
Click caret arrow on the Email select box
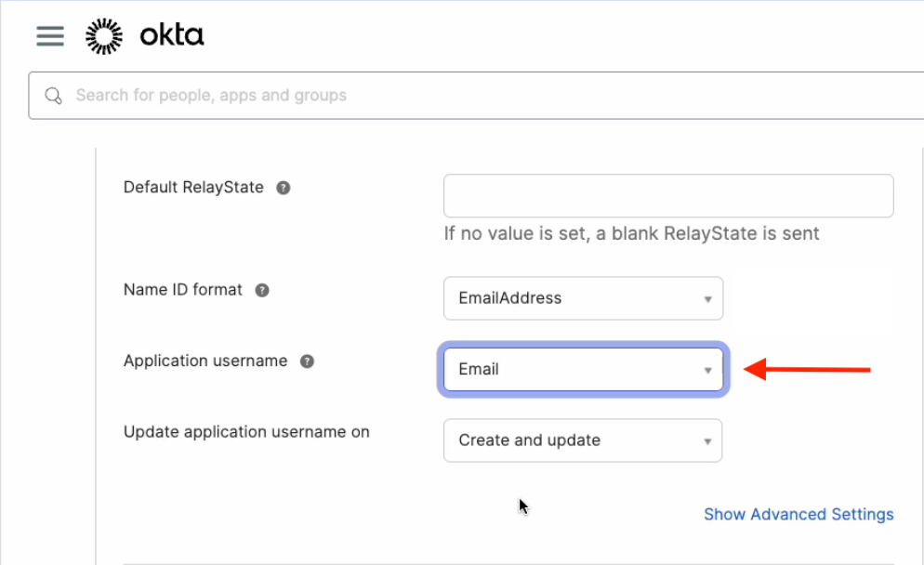707,370
